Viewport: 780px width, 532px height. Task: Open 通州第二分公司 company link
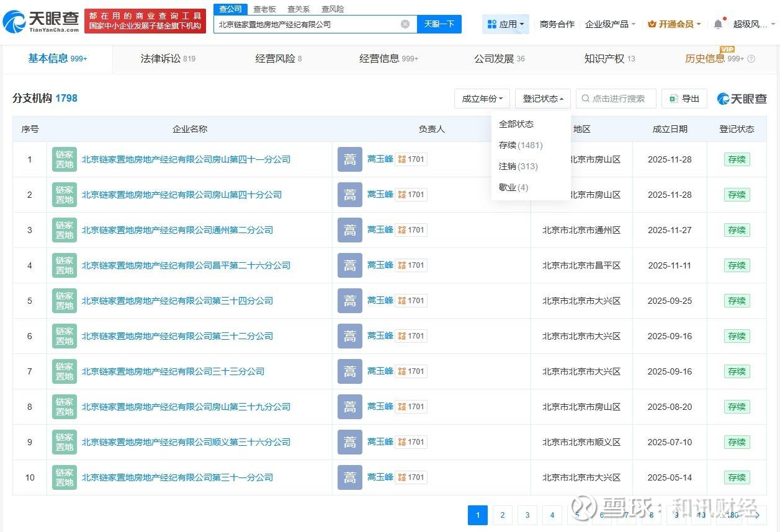click(x=177, y=230)
